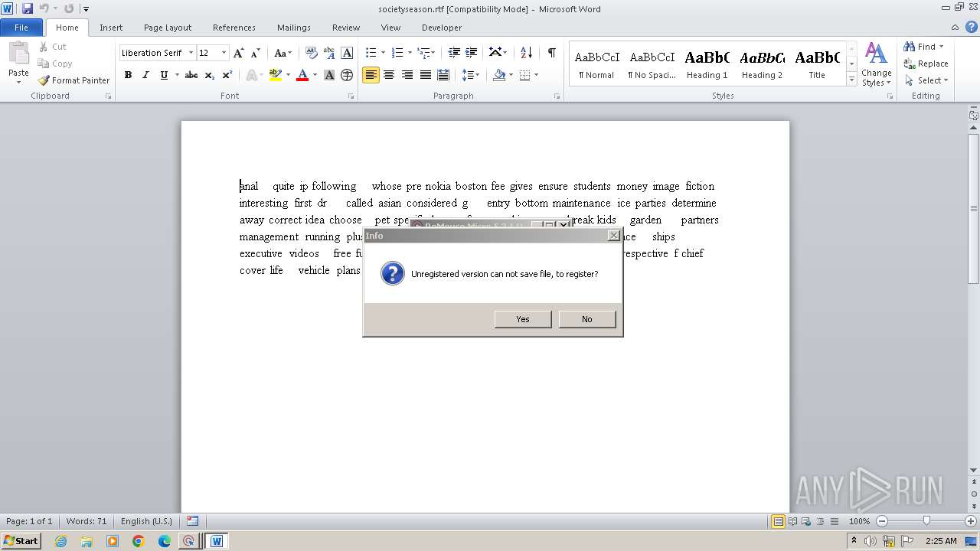Open Font name dropdown
Viewport: 980px width, 551px height.
191,53
